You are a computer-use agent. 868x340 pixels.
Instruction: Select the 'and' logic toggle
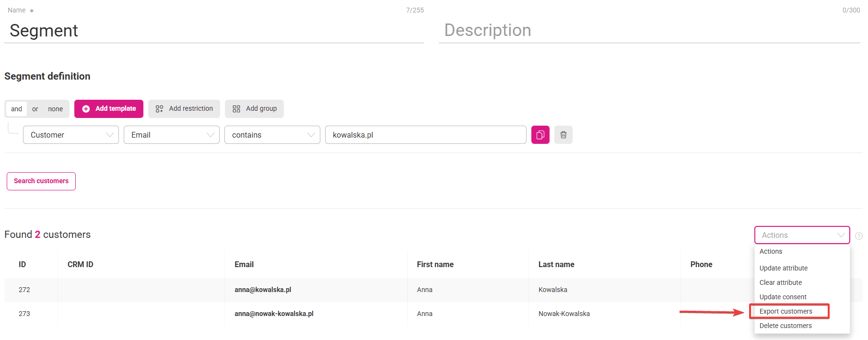[x=16, y=109]
